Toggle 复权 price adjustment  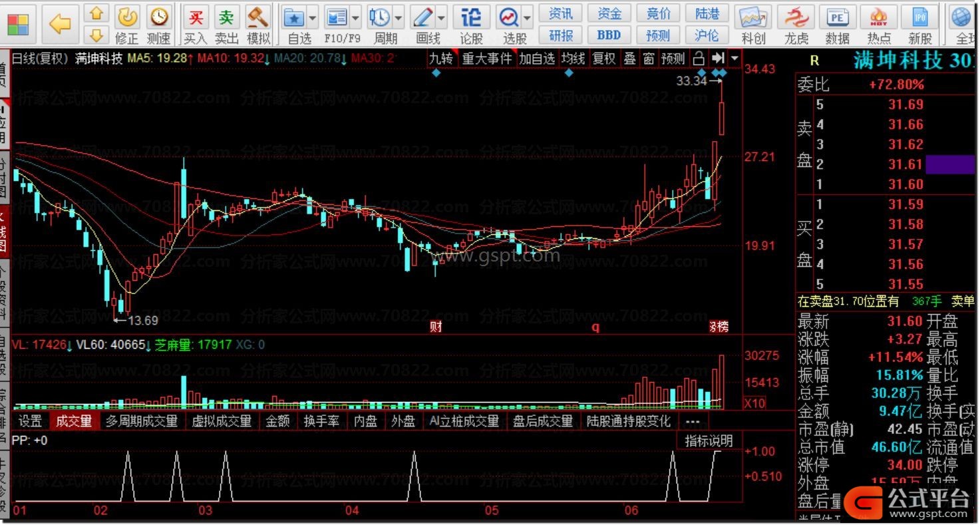tap(604, 59)
